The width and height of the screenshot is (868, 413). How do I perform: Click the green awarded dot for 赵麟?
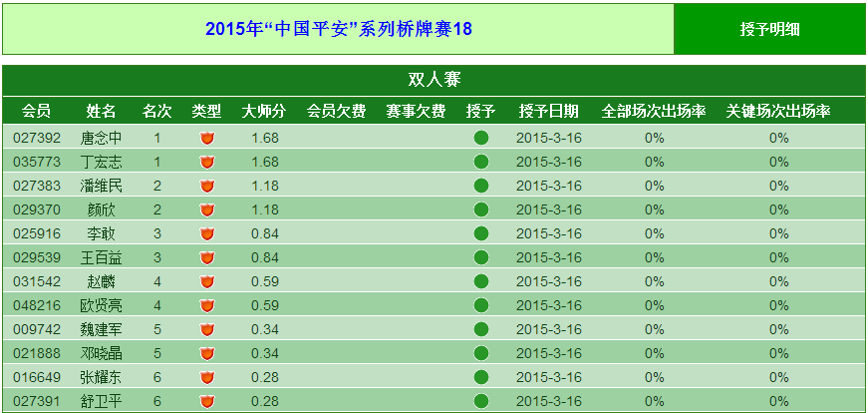point(481,281)
